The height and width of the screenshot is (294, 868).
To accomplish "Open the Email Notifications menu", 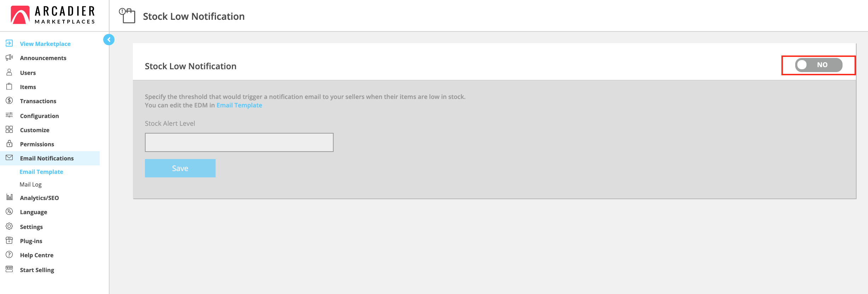I will [47, 158].
